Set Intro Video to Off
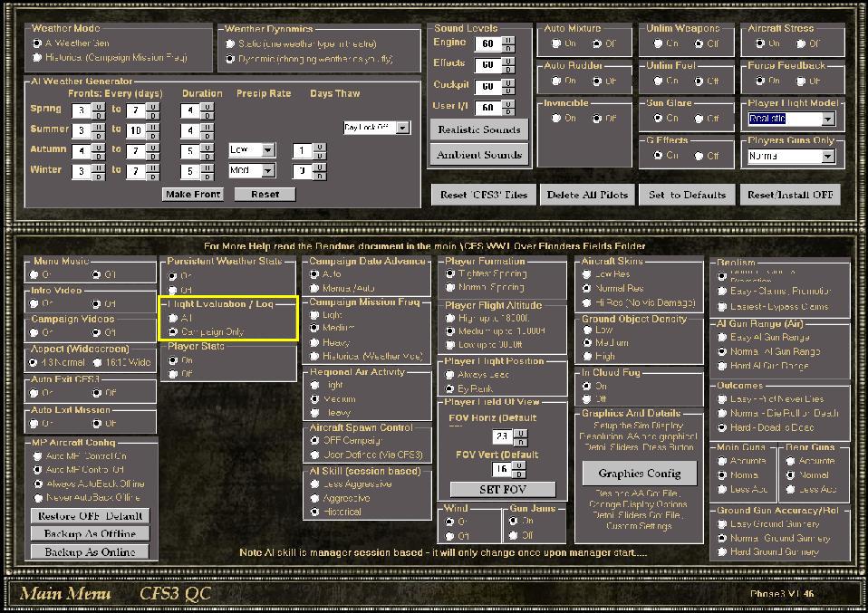This screenshot has width=868, height=613. [96, 303]
